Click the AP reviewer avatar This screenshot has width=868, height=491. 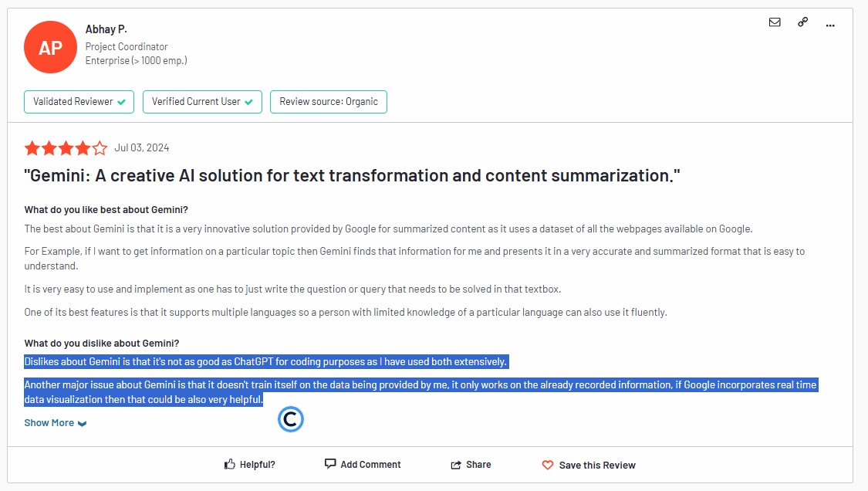click(50, 47)
